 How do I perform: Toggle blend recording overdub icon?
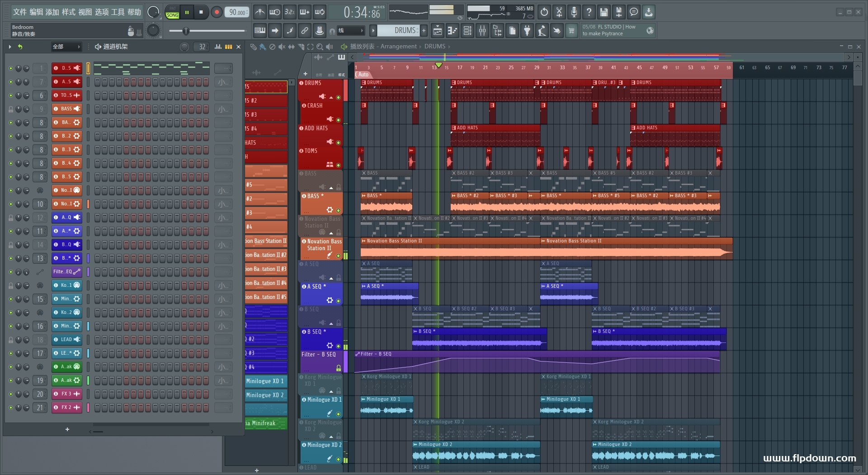click(x=305, y=12)
